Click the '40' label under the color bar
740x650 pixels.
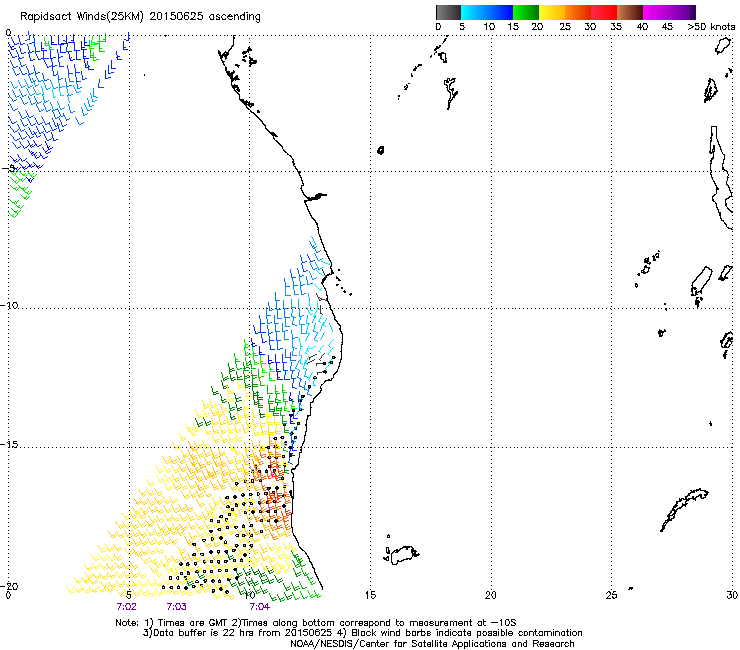pyautogui.click(x=642, y=27)
